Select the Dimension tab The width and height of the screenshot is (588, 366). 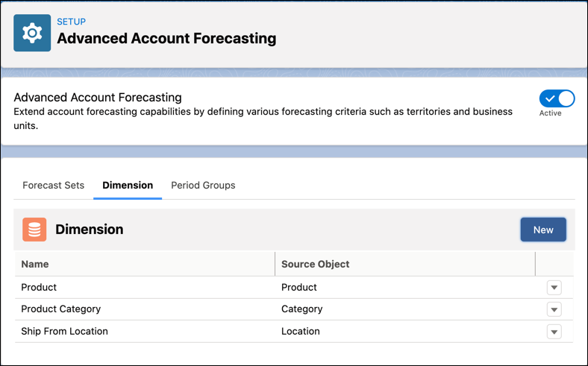coord(128,185)
